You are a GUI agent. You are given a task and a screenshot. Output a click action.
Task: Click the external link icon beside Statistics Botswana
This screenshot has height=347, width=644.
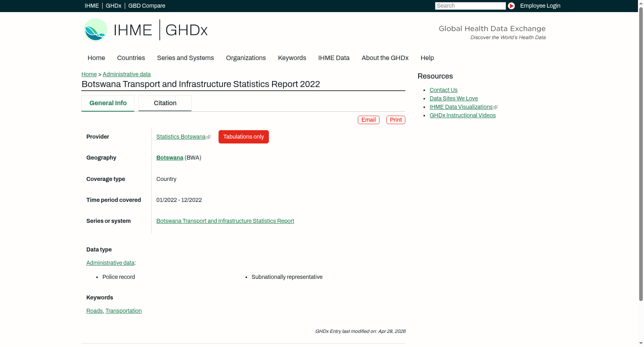coord(208,137)
